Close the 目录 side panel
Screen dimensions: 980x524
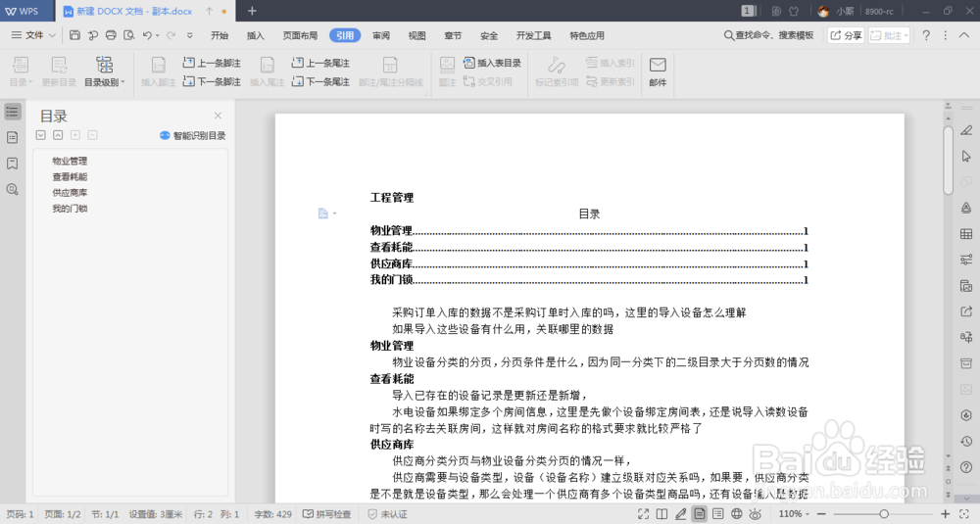[218, 116]
